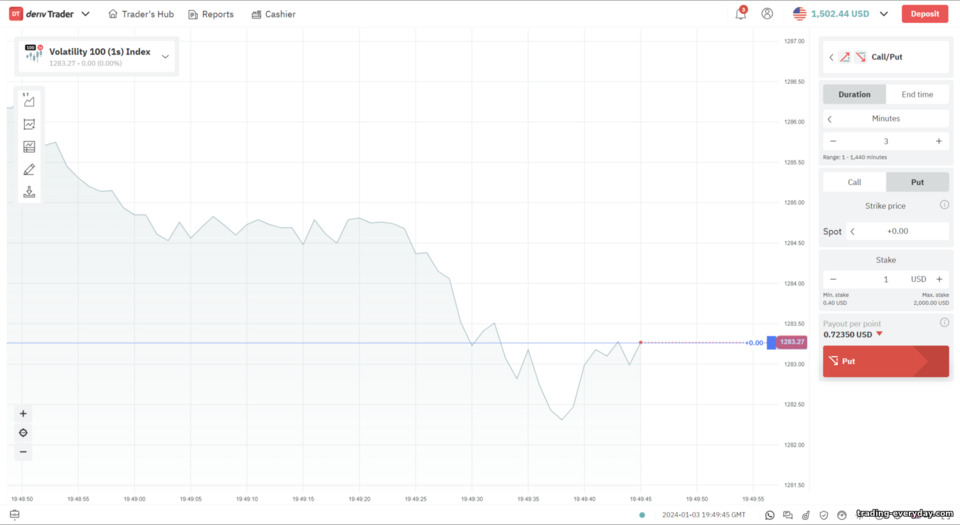Open WhatsApp support icon

770,515
